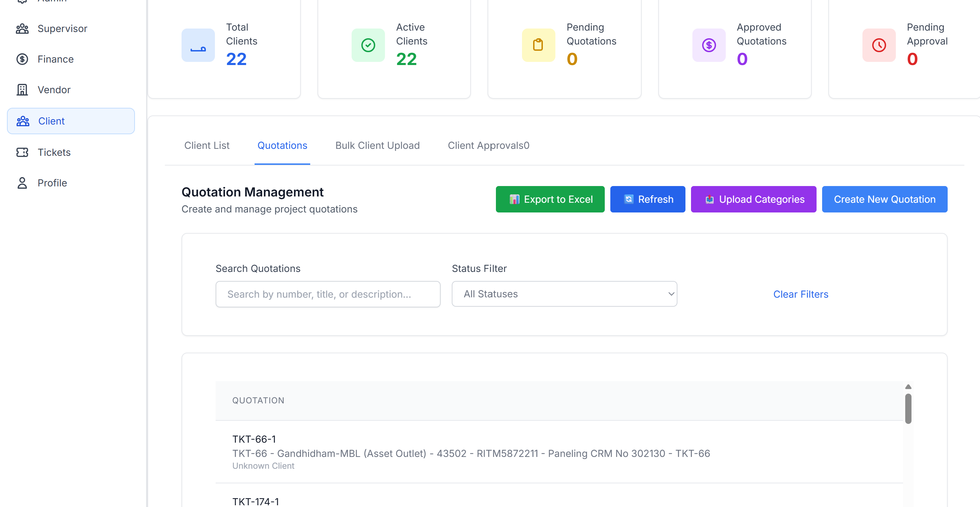Open the Bulk Client Upload tab
The width and height of the screenshot is (980, 507).
[x=377, y=146]
